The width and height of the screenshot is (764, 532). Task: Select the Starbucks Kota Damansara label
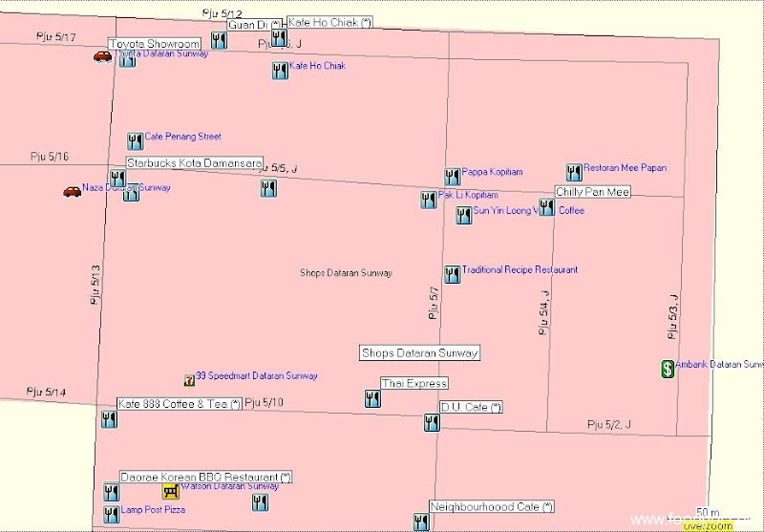click(195, 163)
